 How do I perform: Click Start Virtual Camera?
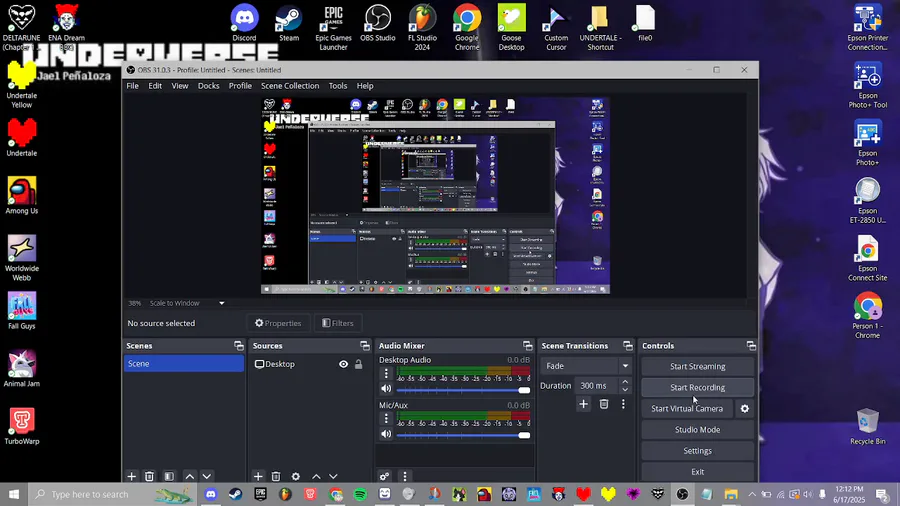coord(687,408)
